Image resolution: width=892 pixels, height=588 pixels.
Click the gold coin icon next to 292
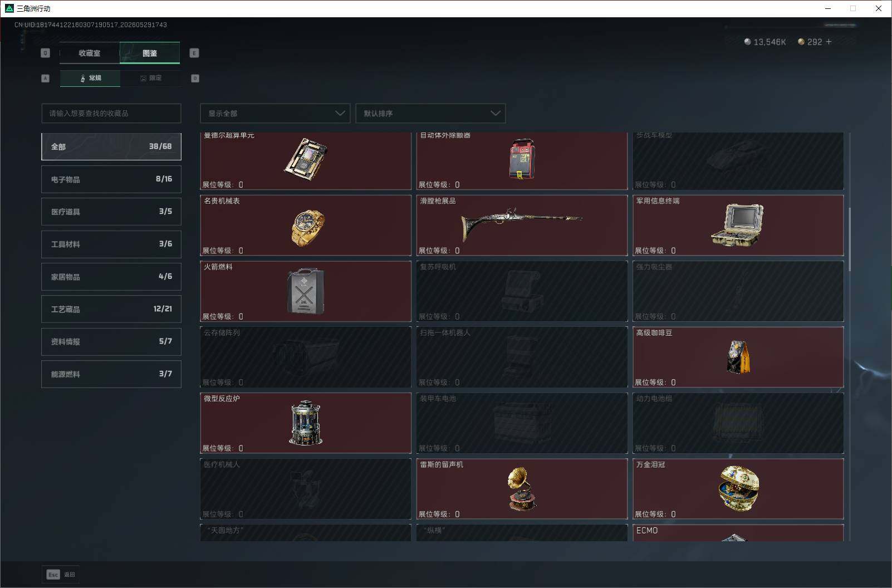801,42
